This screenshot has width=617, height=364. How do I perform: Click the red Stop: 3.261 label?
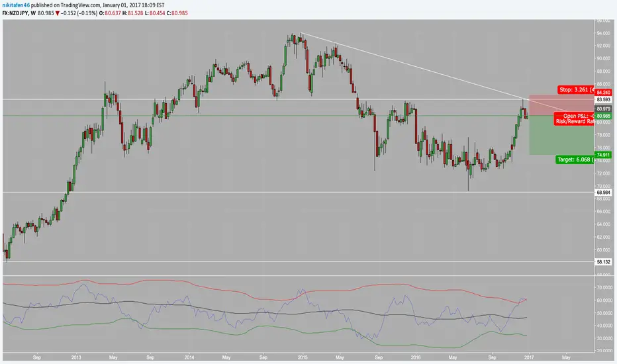point(576,90)
